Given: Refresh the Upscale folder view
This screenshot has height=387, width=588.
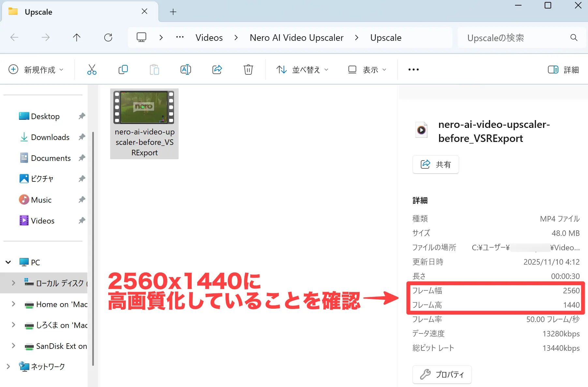Looking at the screenshot, I should click(108, 37).
